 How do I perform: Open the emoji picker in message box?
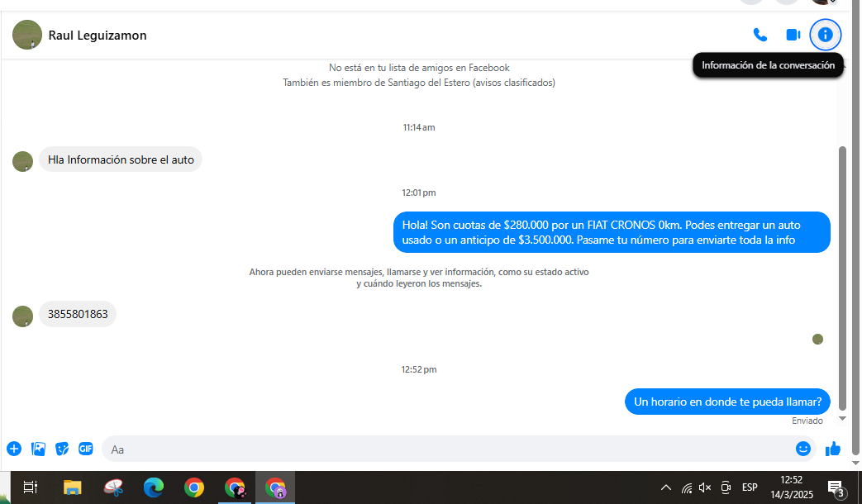802,449
